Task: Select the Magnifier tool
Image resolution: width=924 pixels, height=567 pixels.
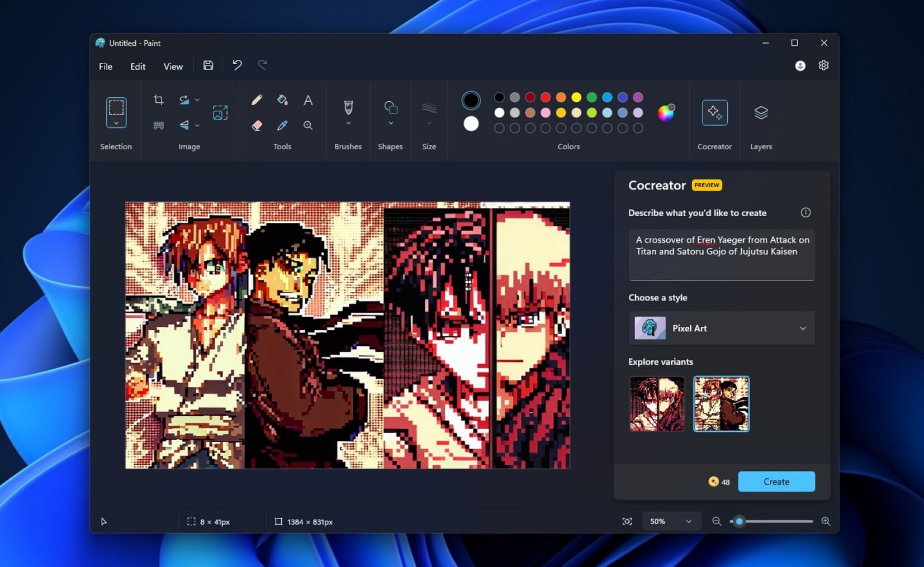Action: (x=308, y=125)
